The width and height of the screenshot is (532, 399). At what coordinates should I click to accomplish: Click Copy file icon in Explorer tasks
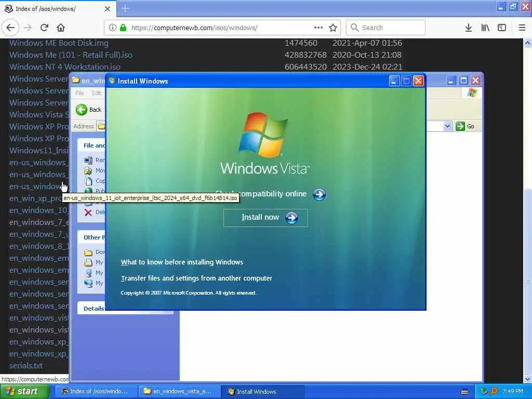coord(88,181)
